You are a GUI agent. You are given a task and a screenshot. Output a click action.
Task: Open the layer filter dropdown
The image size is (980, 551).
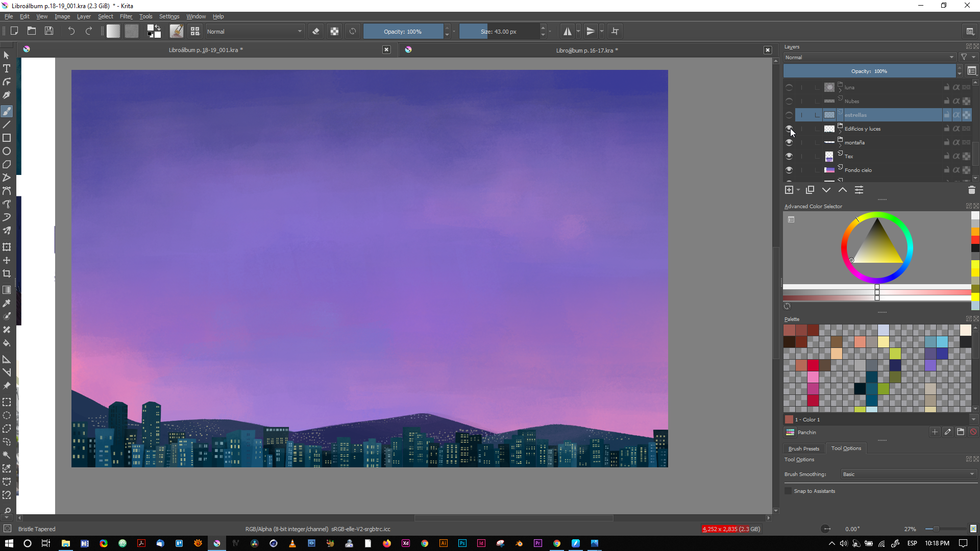click(x=967, y=57)
